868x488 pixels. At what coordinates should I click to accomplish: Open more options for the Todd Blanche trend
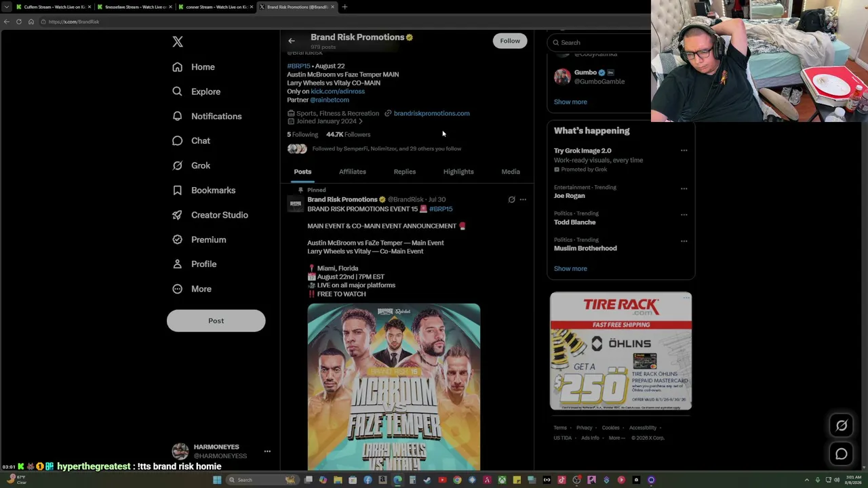[x=684, y=215]
